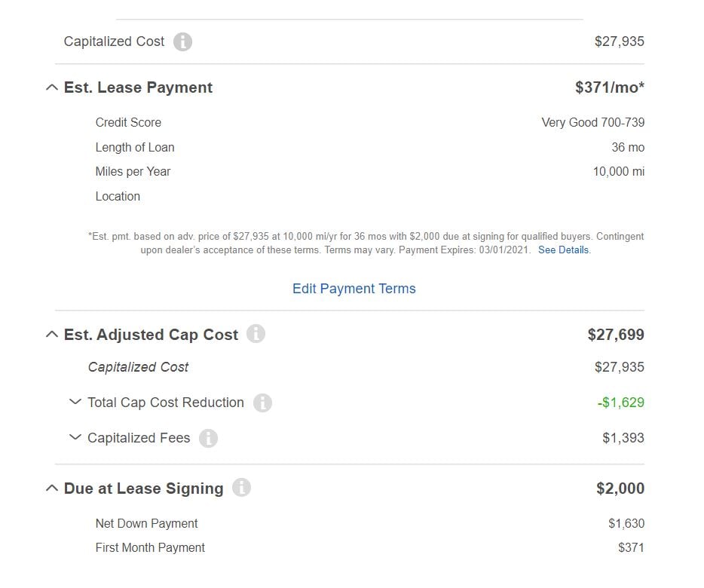Collapse Est. Adjusted Cap Cost section

tap(52, 335)
